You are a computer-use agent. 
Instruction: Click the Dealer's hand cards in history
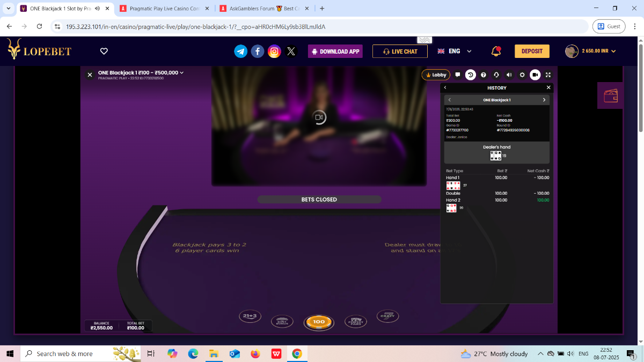point(496,156)
